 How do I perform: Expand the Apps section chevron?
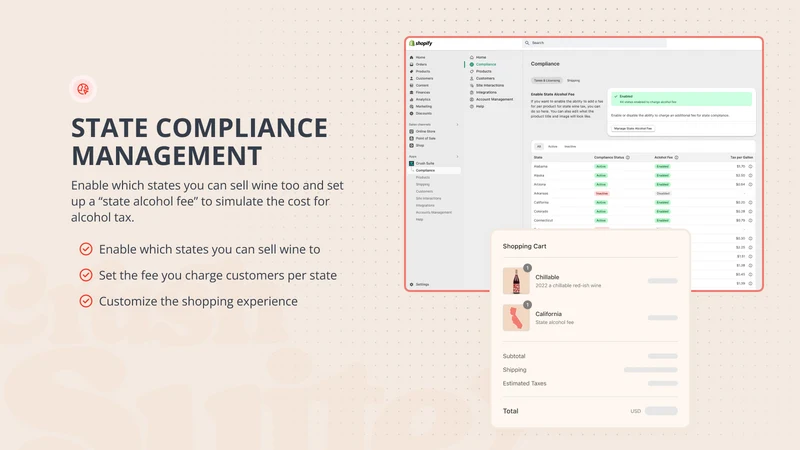tap(457, 157)
